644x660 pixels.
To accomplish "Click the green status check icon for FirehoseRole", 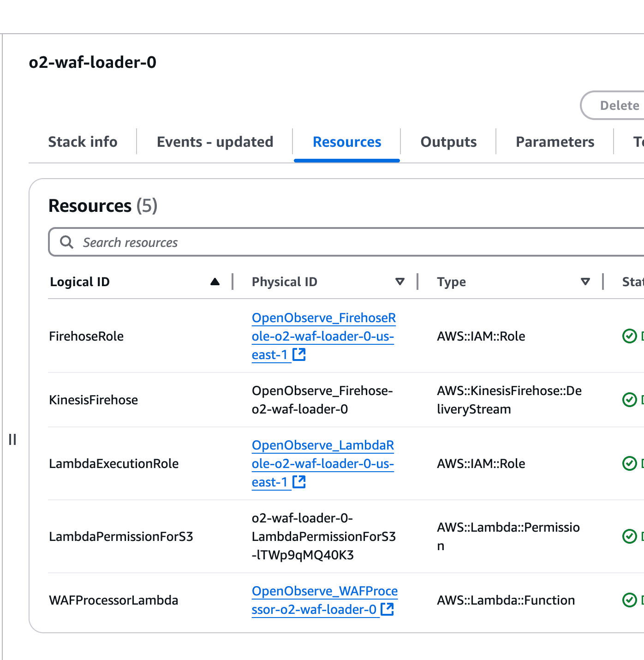I will tap(630, 336).
